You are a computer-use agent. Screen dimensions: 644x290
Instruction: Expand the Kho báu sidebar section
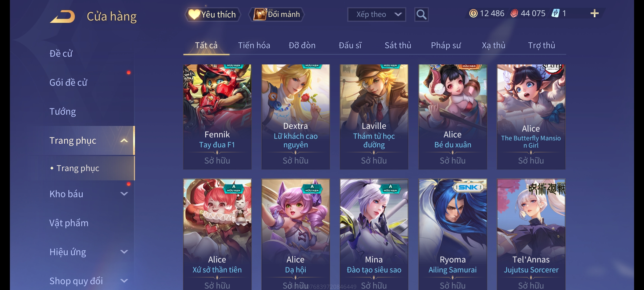124,194
